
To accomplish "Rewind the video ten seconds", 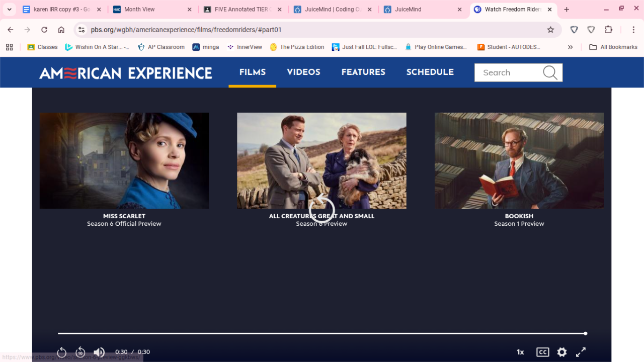I will click(80, 352).
